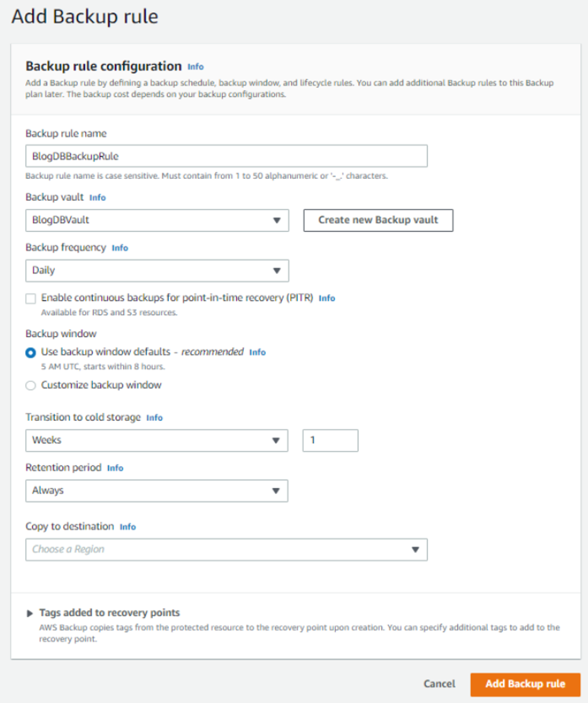Expand the Tags added to recovery points section
Screen dimensions: 588x703
coord(30,612)
